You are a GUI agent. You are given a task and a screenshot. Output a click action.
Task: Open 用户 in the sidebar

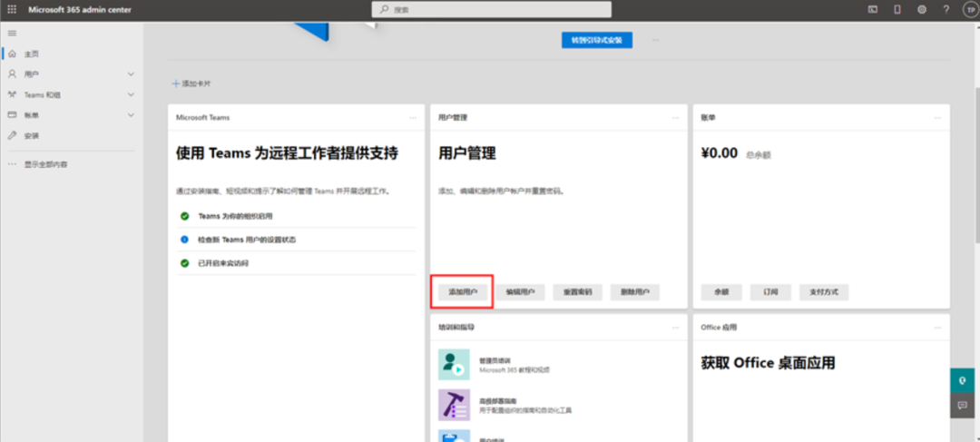(x=31, y=74)
